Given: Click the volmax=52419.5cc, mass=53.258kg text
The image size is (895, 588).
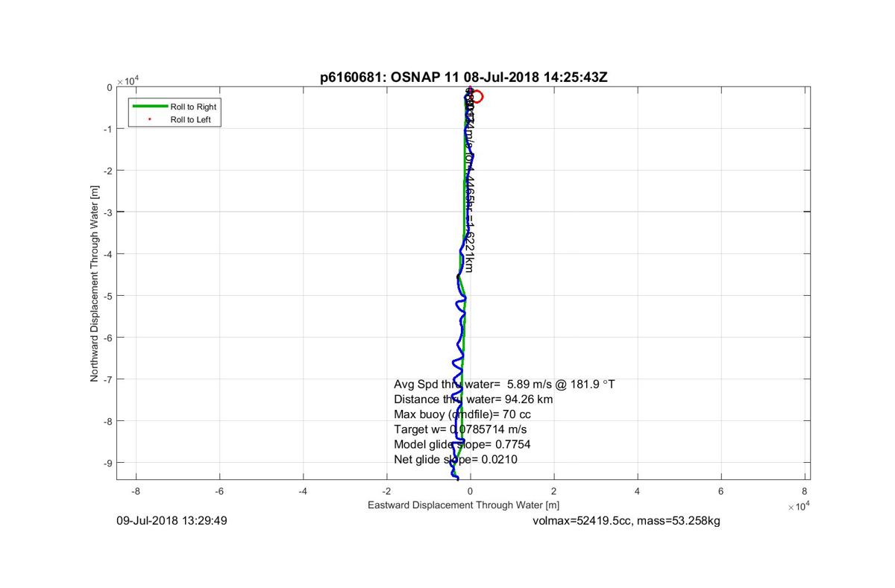Looking at the screenshot, I should [626, 521].
